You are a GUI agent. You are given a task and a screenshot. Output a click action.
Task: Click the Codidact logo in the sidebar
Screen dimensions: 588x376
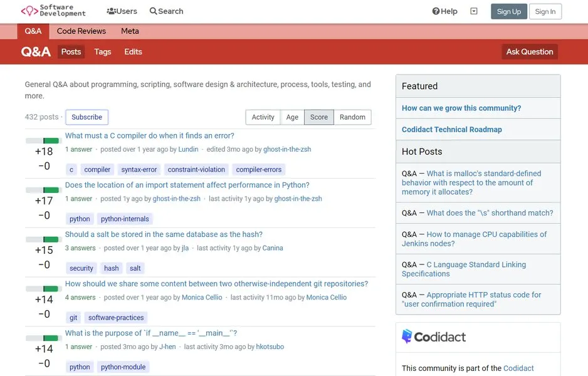(434, 337)
